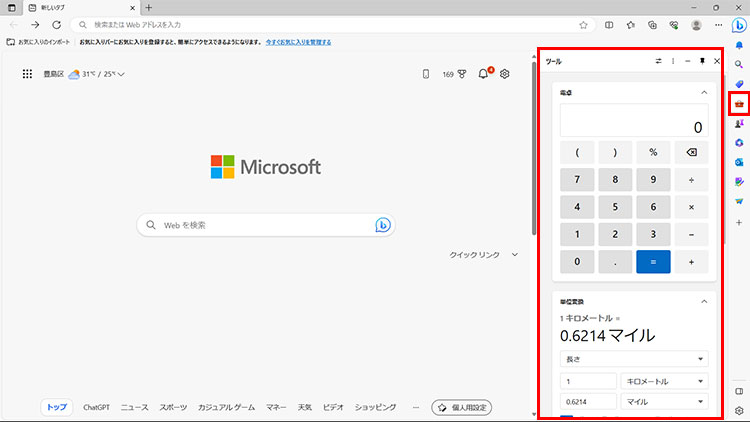750x422 pixels.
Task: Collapse the calculator (電卓) section
Action: 703,92
